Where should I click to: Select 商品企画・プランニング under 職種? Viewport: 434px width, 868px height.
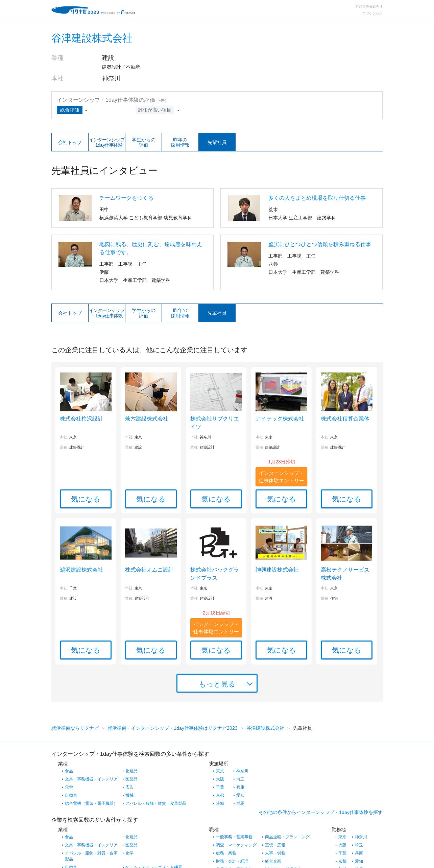287,837
